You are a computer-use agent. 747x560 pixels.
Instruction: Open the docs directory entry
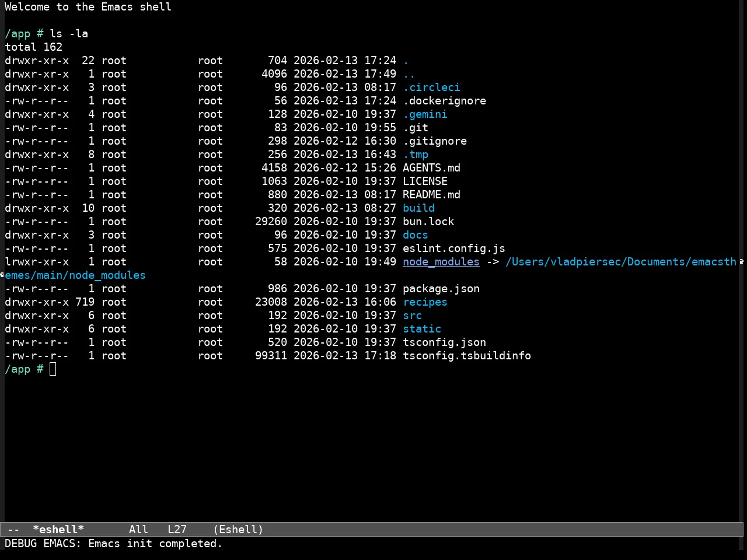pyautogui.click(x=416, y=235)
